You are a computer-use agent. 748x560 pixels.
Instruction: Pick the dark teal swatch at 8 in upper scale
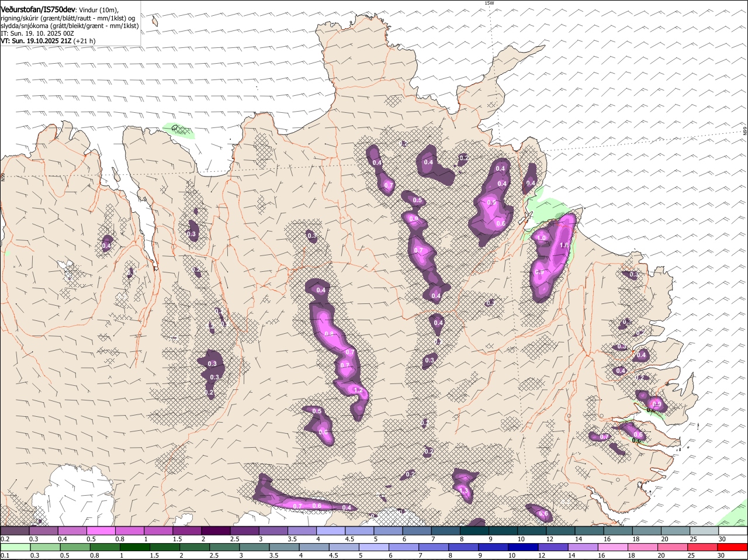pyautogui.click(x=475, y=531)
